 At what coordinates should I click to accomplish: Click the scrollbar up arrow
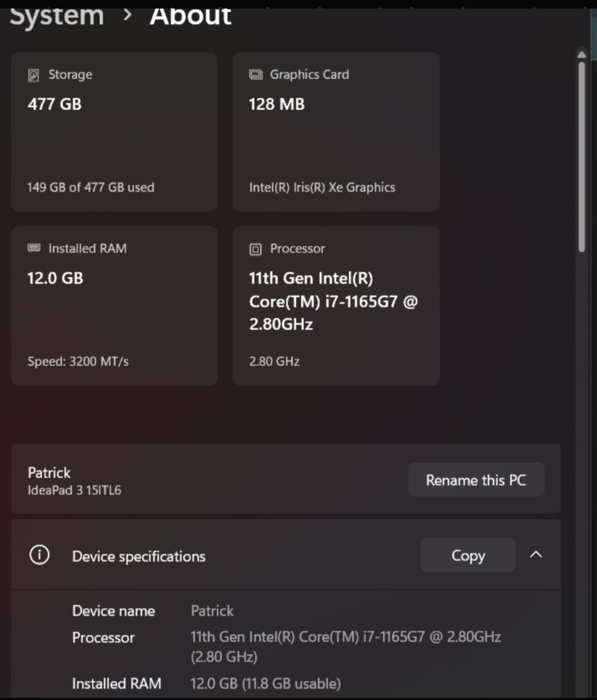[581, 55]
